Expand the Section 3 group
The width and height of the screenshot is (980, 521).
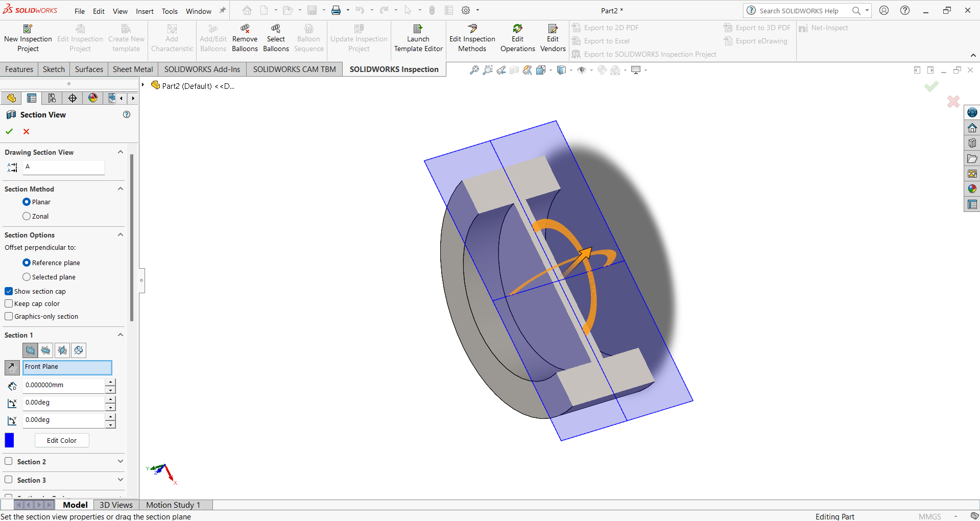(121, 480)
